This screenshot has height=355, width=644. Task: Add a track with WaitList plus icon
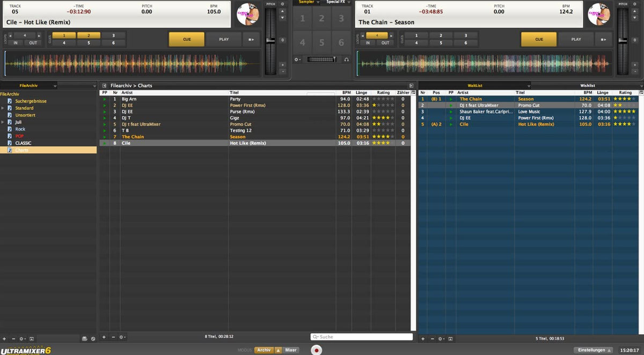point(423,339)
